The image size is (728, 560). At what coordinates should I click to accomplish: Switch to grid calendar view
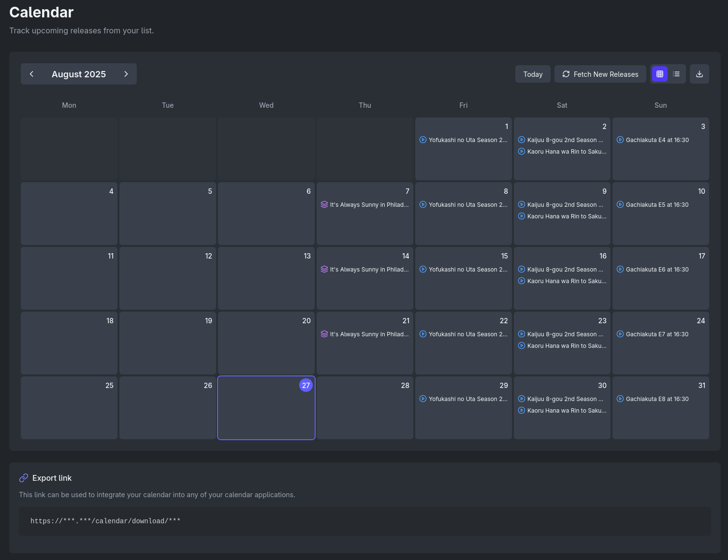[x=660, y=74]
